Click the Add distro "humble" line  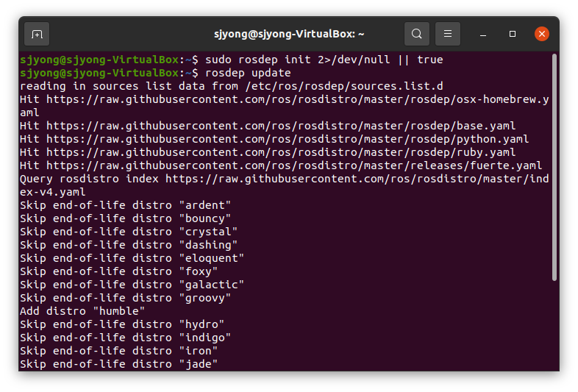[82, 312]
